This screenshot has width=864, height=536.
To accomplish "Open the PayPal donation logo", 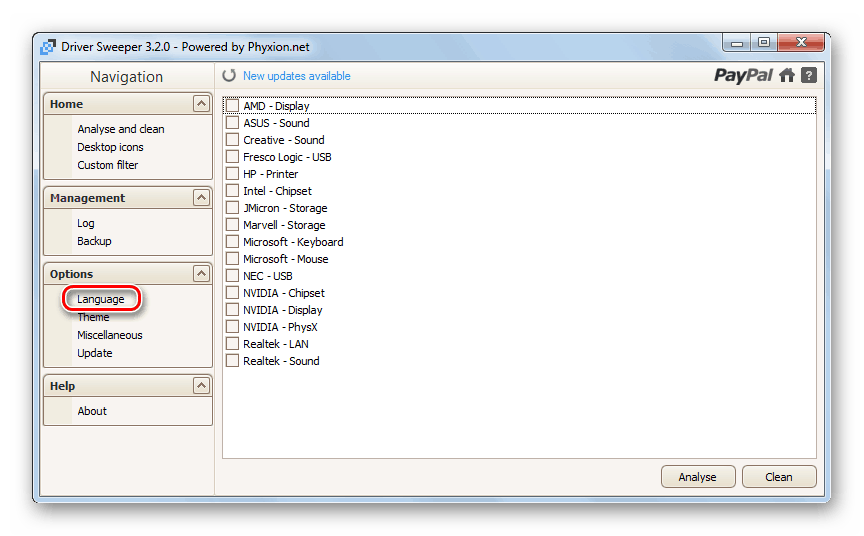I will [x=743, y=75].
